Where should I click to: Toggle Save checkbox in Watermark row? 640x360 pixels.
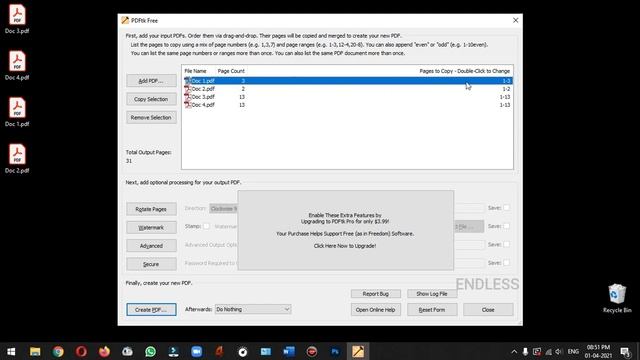point(506,226)
